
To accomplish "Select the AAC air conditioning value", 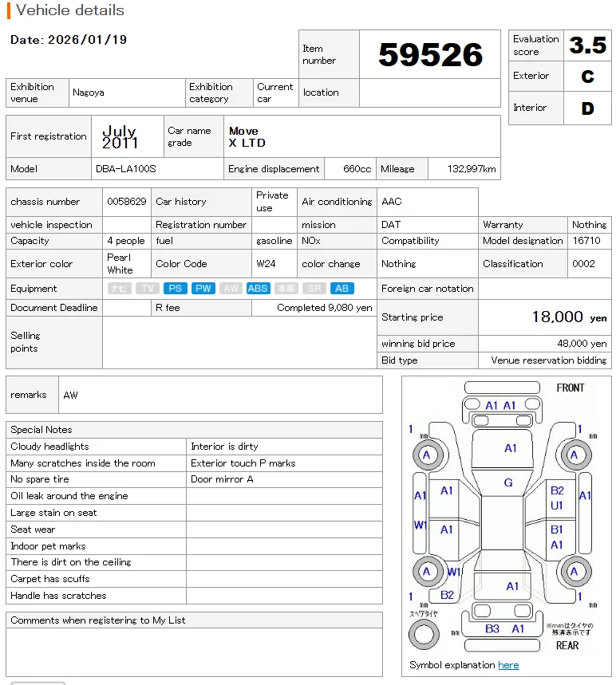I will point(392,202).
